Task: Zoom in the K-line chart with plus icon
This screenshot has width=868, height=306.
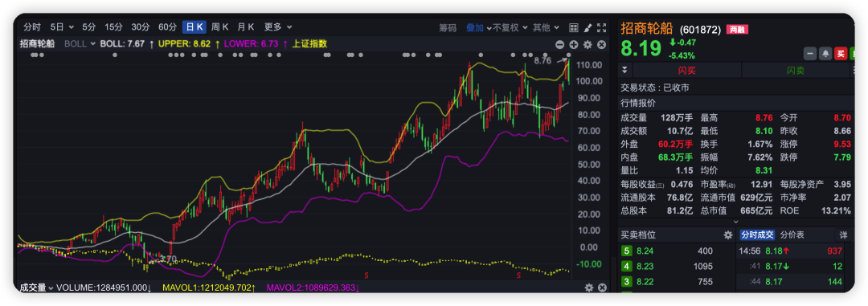Action: tap(574, 44)
